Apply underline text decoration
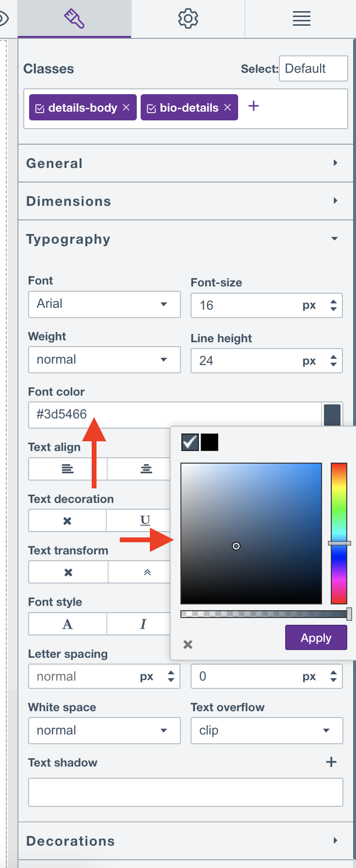The width and height of the screenshot is (356, 868). [145, 520]
